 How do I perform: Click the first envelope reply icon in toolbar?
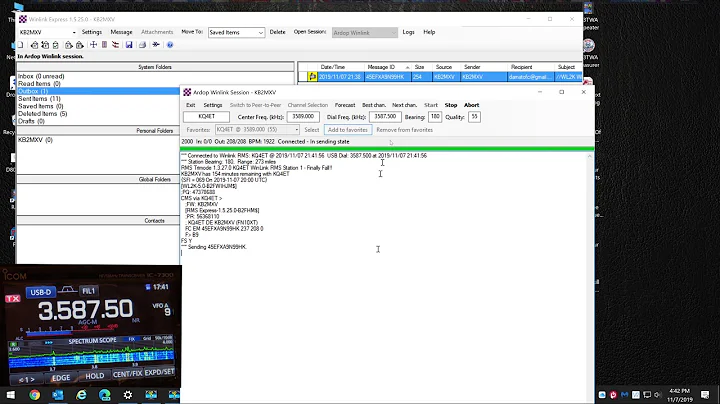coord(34,45)
